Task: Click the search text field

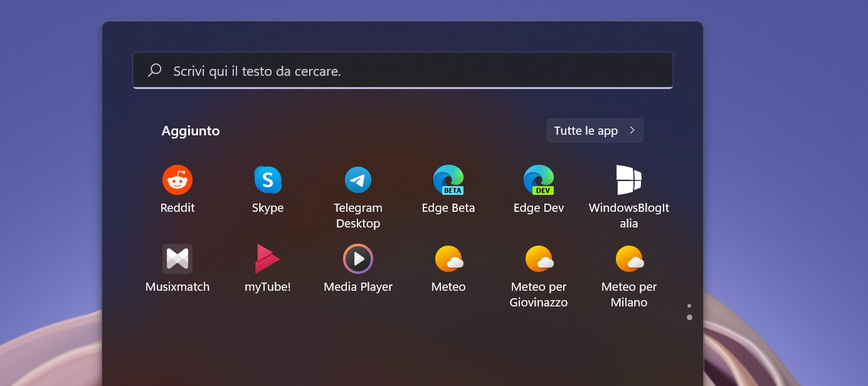Action: tap(403, 71)
